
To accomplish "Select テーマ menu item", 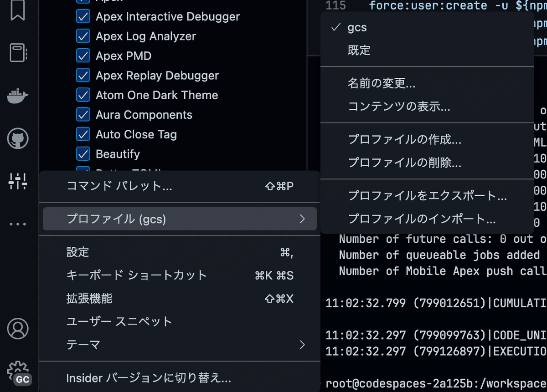I will tap(180, 345).
